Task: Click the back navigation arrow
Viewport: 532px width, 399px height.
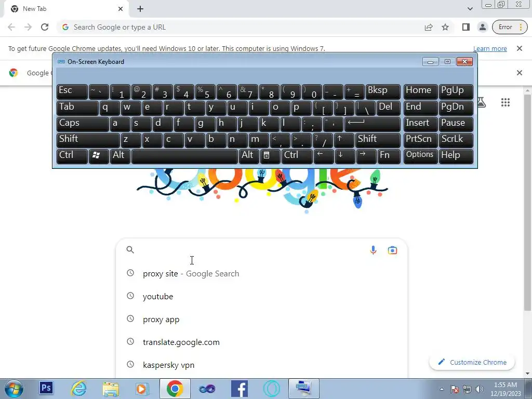Action: (x=11, y=27)
